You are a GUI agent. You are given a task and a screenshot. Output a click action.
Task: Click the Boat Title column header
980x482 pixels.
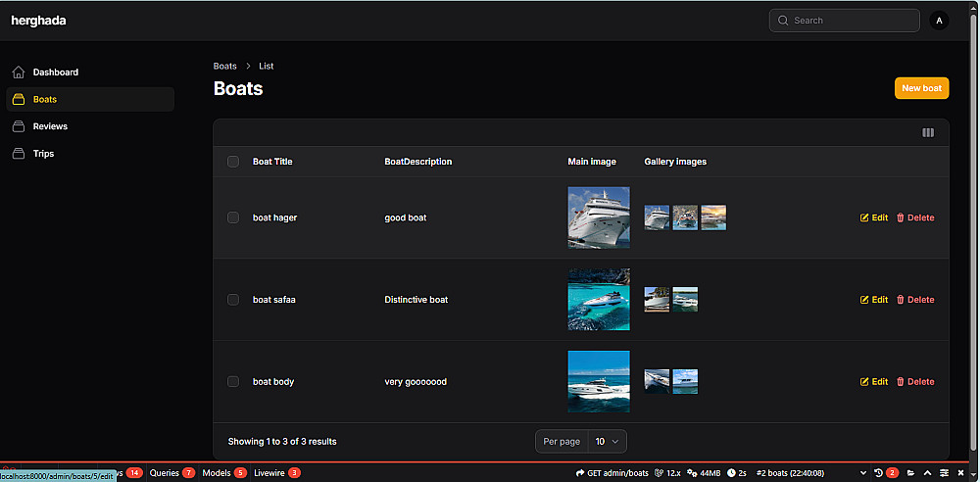click(272, 162)
